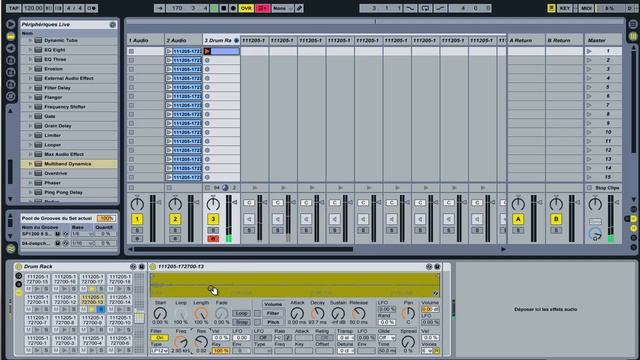Image resolution: width=640 pixels, height=360 pixels.
Task: Toggle the punch-in switch
Action: 410,8
